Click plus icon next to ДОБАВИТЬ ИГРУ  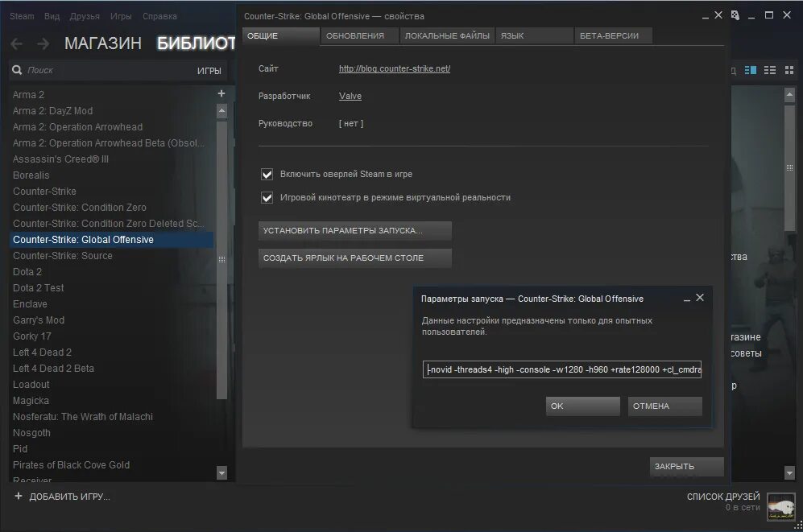point(19,496)
